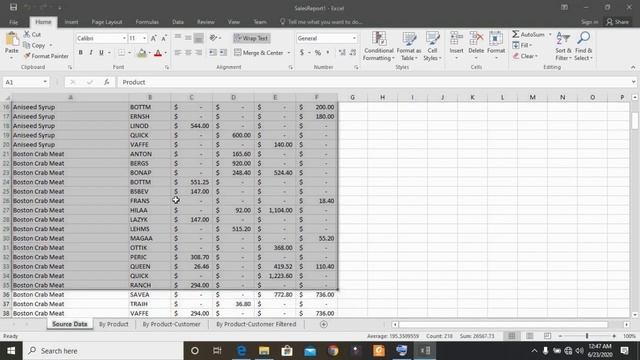The width and height of the screenshot is (640, 360).
Task: Open the Borders dropdown arrow
Action: 129,53
